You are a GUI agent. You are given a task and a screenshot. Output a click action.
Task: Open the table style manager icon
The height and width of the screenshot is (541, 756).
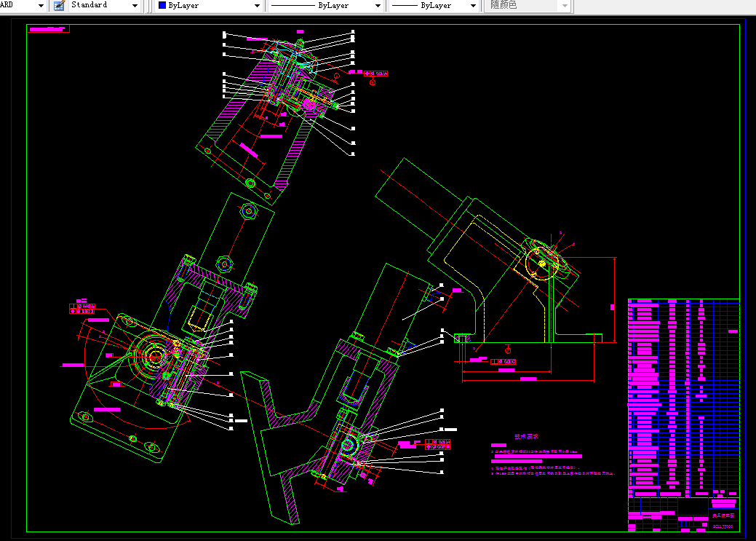click(59, 6)
